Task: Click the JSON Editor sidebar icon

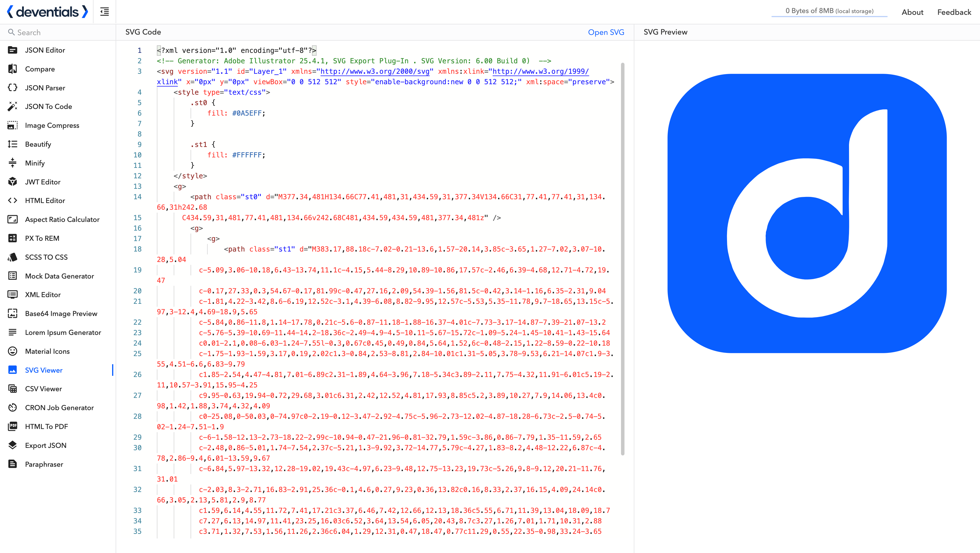Action: point(12,50)
